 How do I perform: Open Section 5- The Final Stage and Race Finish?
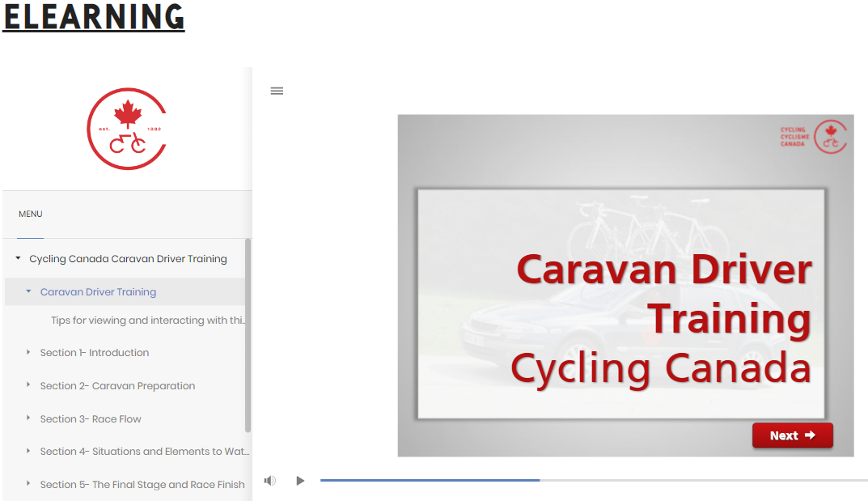tap(142, 484)
